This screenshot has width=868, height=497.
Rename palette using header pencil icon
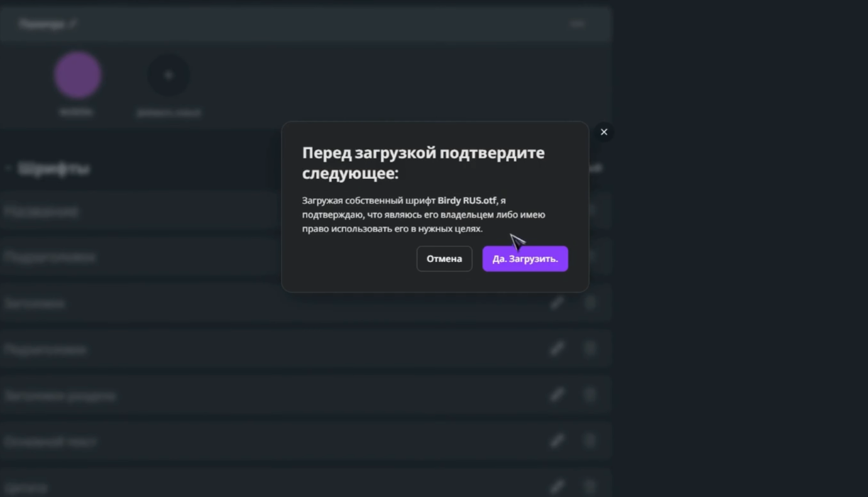pos(73,24)
